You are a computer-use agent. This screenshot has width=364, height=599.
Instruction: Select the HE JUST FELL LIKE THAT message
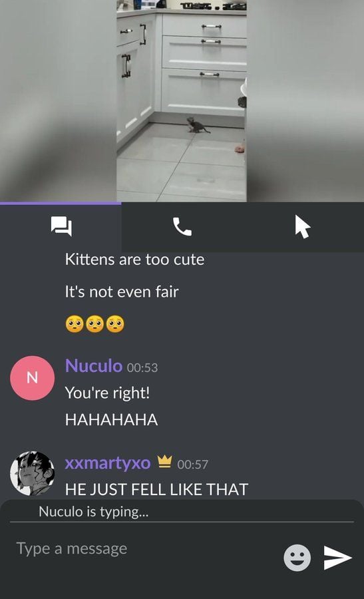pos(156,489)
